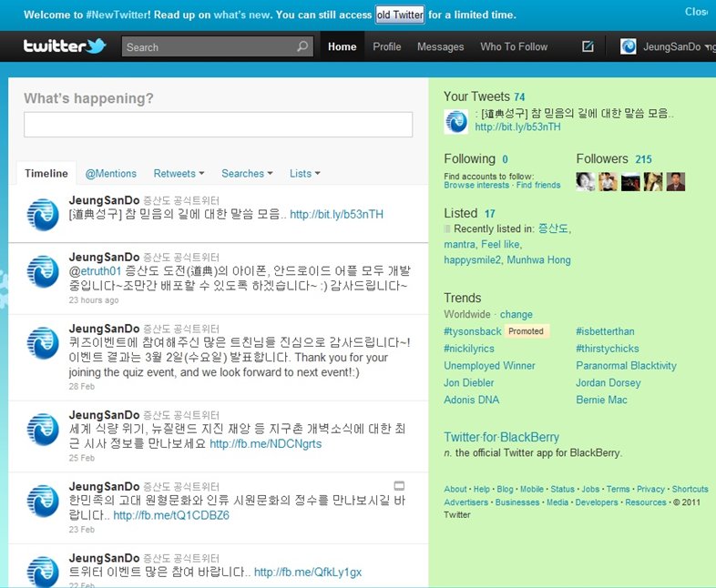The width and height of the screenshot is (716, 588).
Task: Open the Searches dropdown
Action: coord(247,174)
